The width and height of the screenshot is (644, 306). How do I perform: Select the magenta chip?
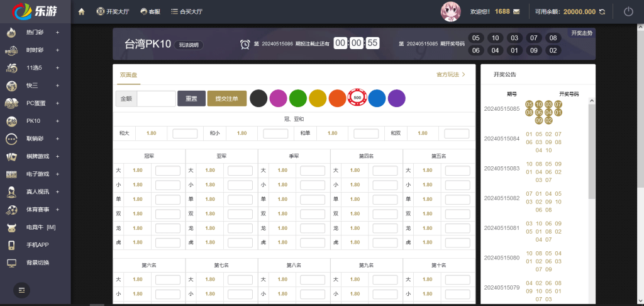click(279, 98)
